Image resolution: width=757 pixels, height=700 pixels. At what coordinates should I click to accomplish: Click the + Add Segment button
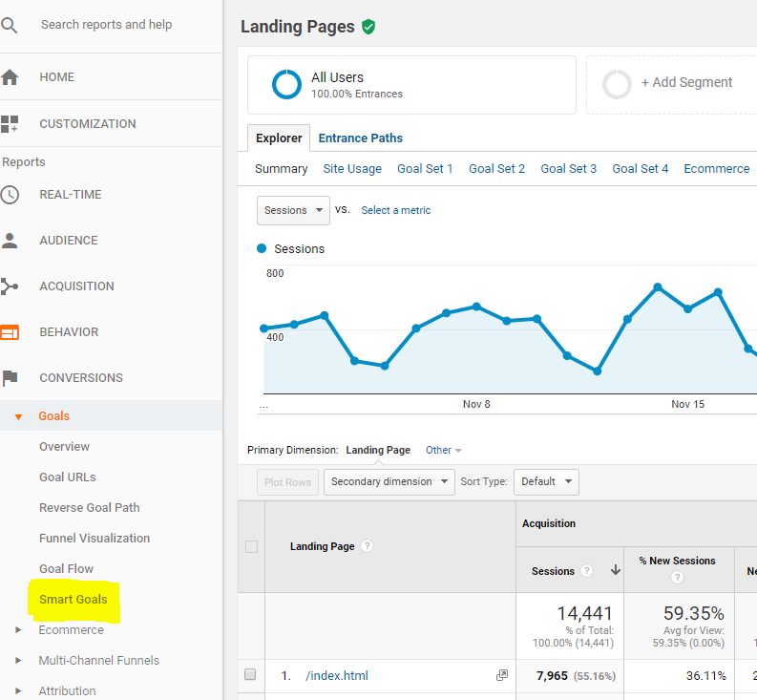(x=686, y=83)
